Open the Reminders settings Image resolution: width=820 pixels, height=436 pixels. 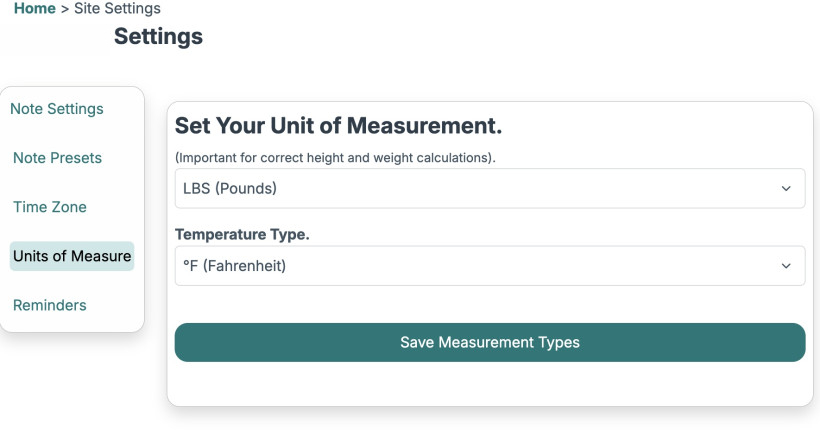pos(50,305)
